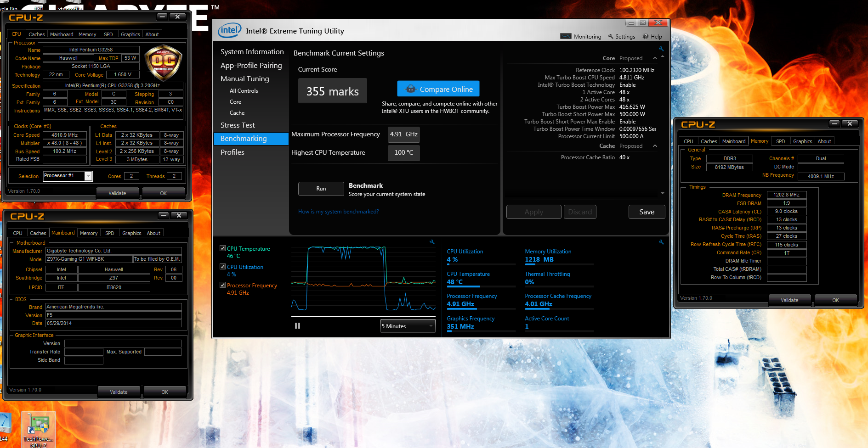
Task: Click Validate in top-left CPU-Z window
Action: coord(118,193)
